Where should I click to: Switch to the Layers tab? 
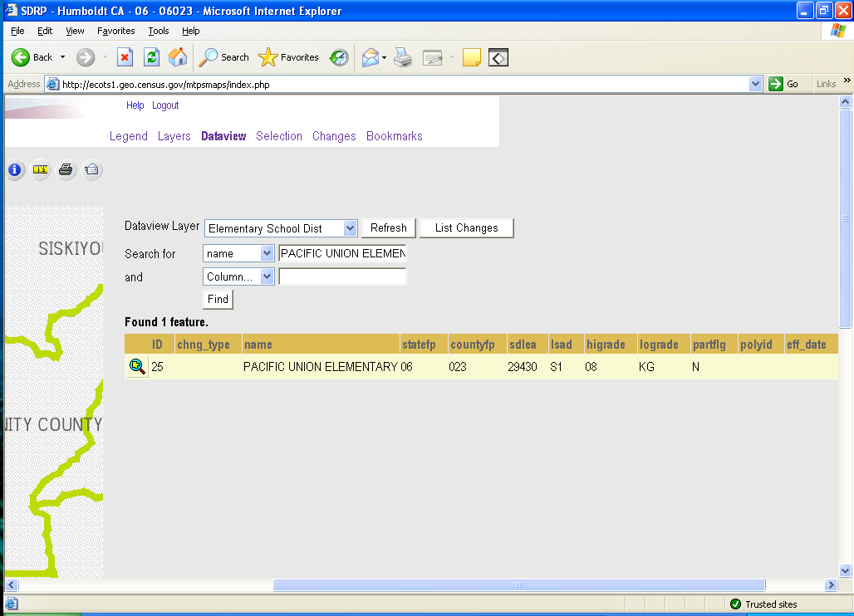tap(174, 136)
